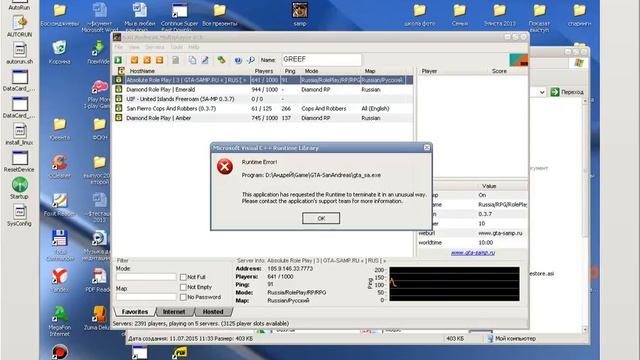Screen dimensions: 640x360
Task: Open the File menu in the SA-MP browser
Action: tap(118, 47)
